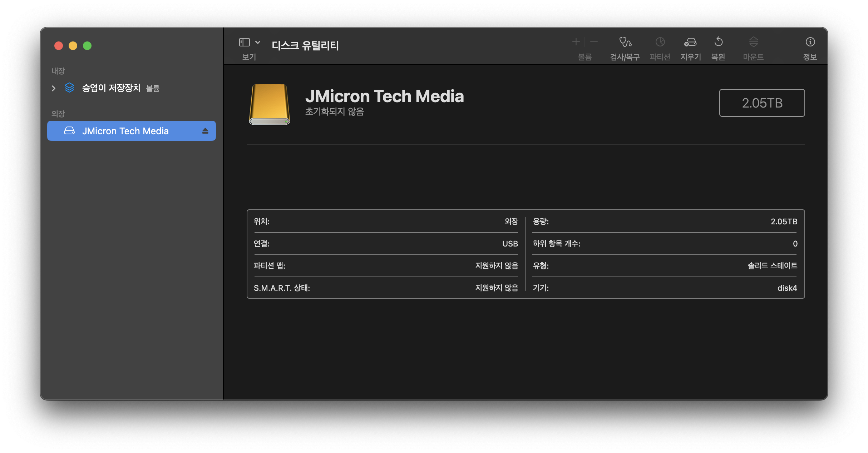
Task: Click the JMicron Tech Media heading
Action: pyautogui.click(x=384, y=96)
